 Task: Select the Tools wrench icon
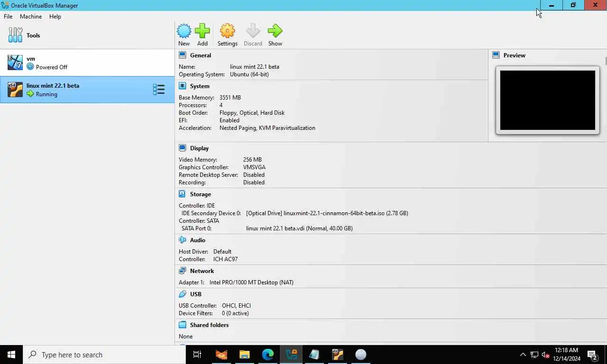[x=15, y=35]
